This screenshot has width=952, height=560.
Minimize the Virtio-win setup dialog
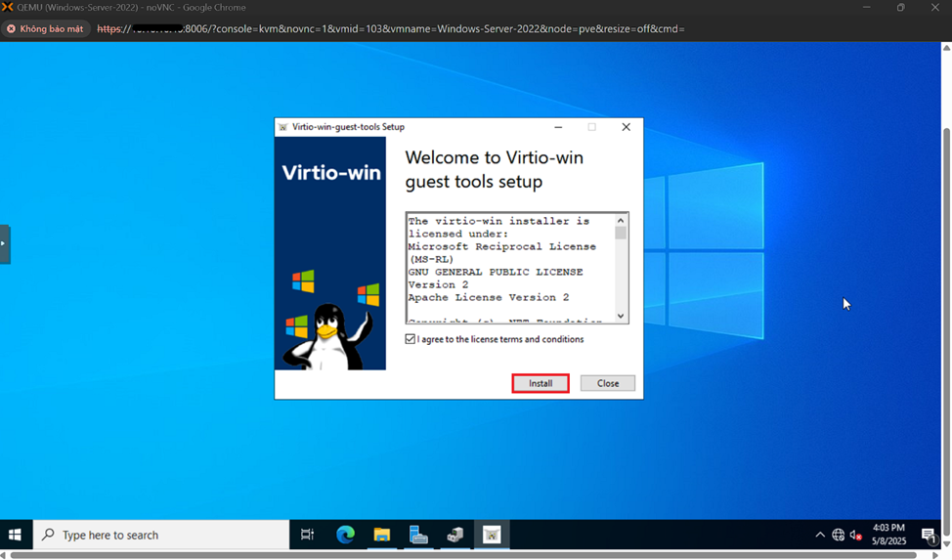[558, 127]
